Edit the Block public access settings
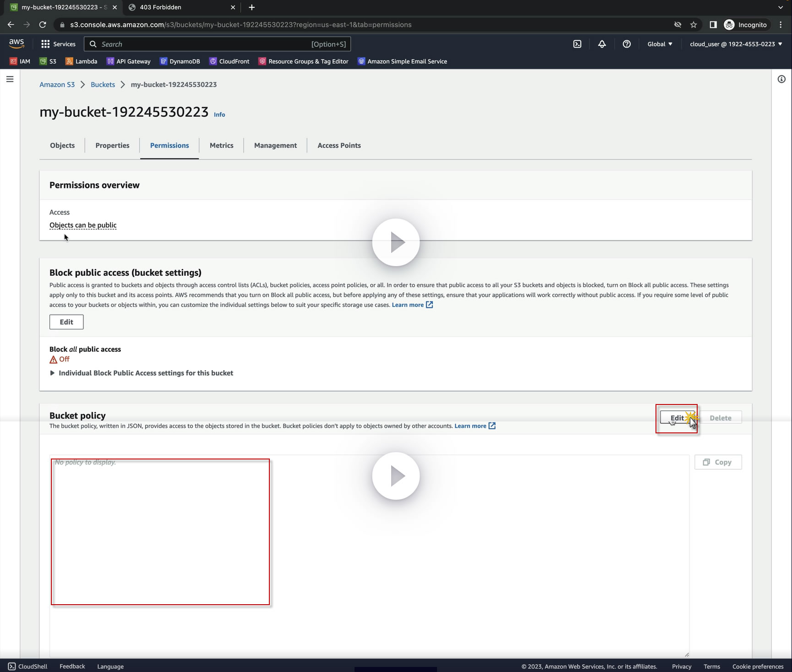 pos(66,322)
